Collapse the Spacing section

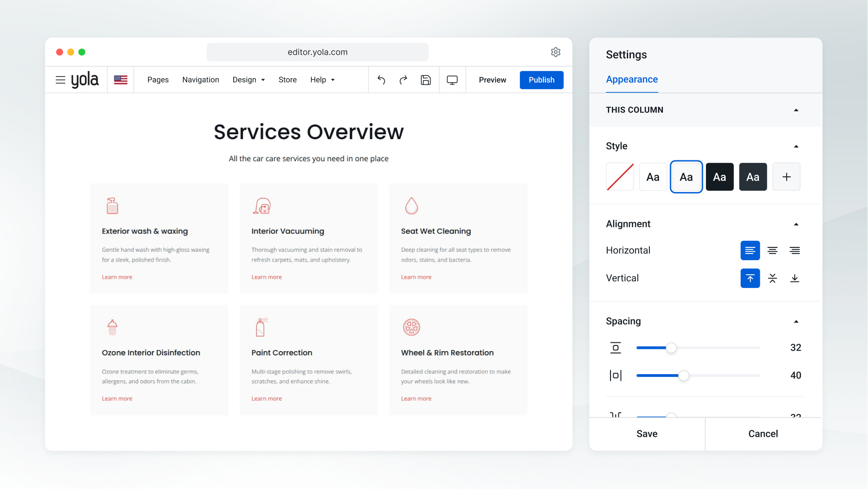pyautogui.click(x=796, y=322)
